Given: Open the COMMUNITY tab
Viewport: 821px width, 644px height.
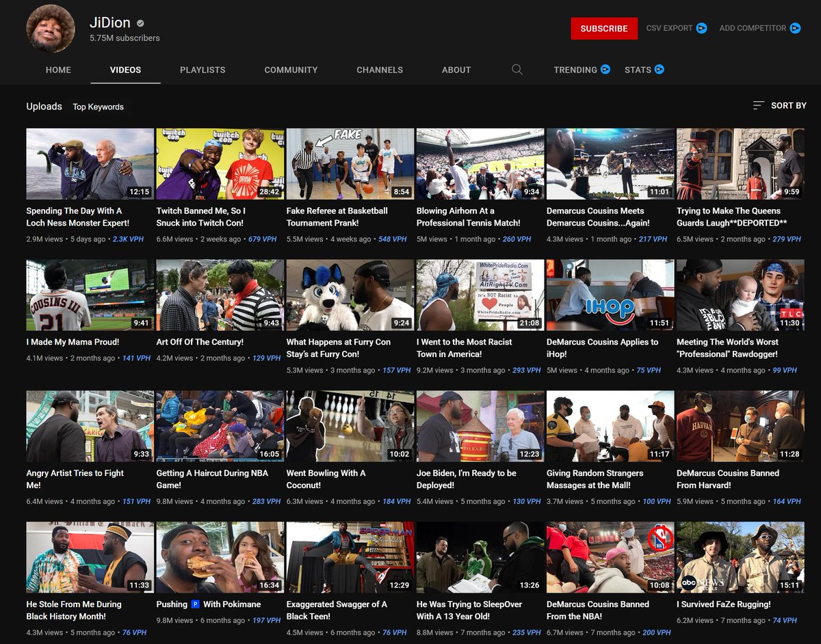Looking at the screenshot, I should pos(291,70).
